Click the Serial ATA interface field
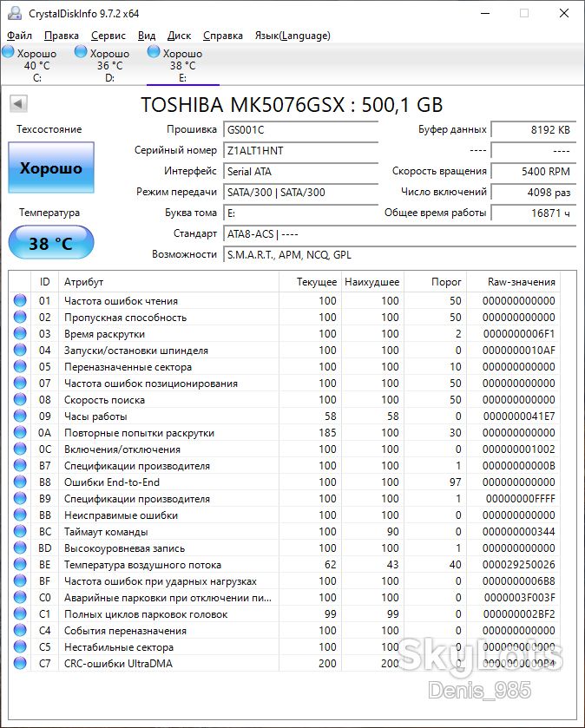Viewport: 585px width, 728px height. 301,171
